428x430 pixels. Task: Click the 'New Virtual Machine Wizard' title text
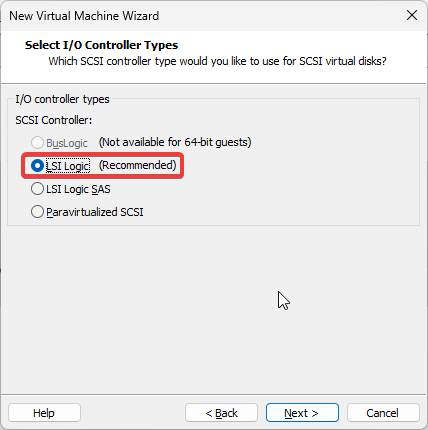coord(84,16)
